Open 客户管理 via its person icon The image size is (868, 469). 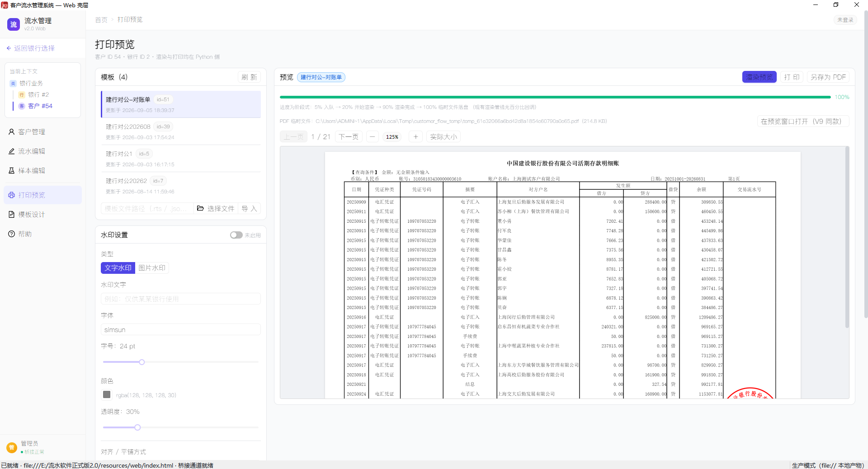[12, 132]
